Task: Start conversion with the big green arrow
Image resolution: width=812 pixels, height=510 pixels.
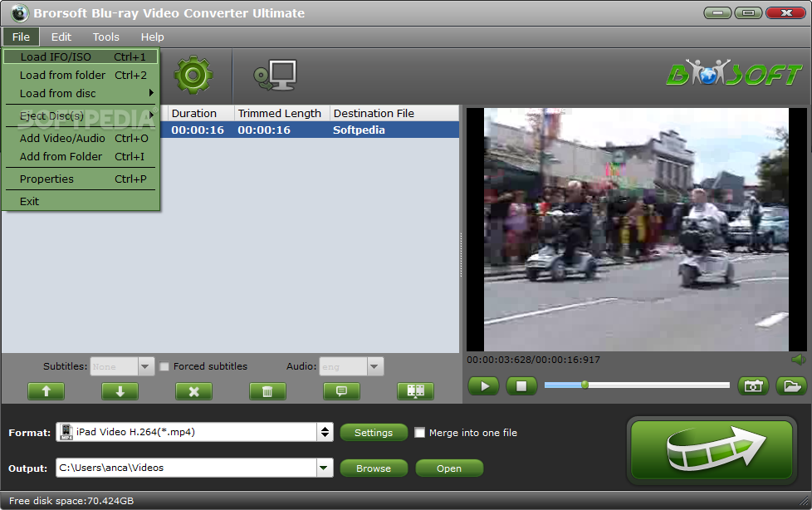Action: coord(712,449)
